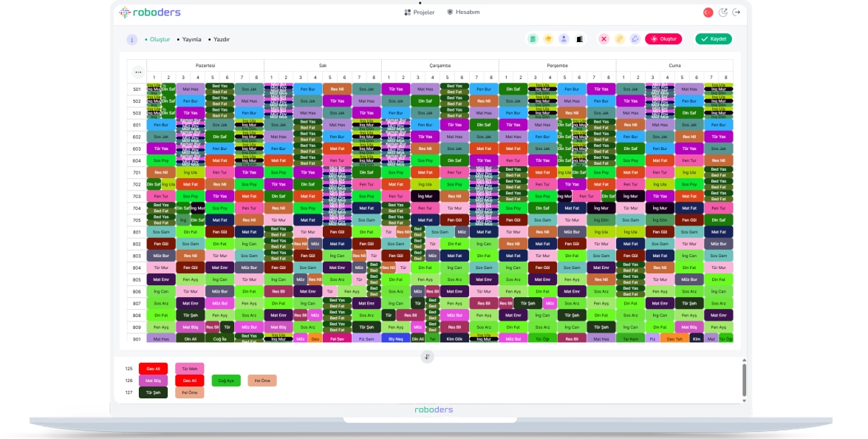This screenshot has height=439, width=868.
Task: Select pink Tür Meh block in row 125
Action: coord(190,369)
